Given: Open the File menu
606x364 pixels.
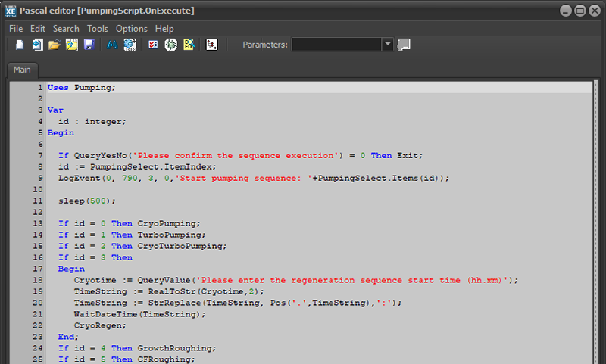Looking at the screenshot, I should pyautogui.click(x=16, y=29).
